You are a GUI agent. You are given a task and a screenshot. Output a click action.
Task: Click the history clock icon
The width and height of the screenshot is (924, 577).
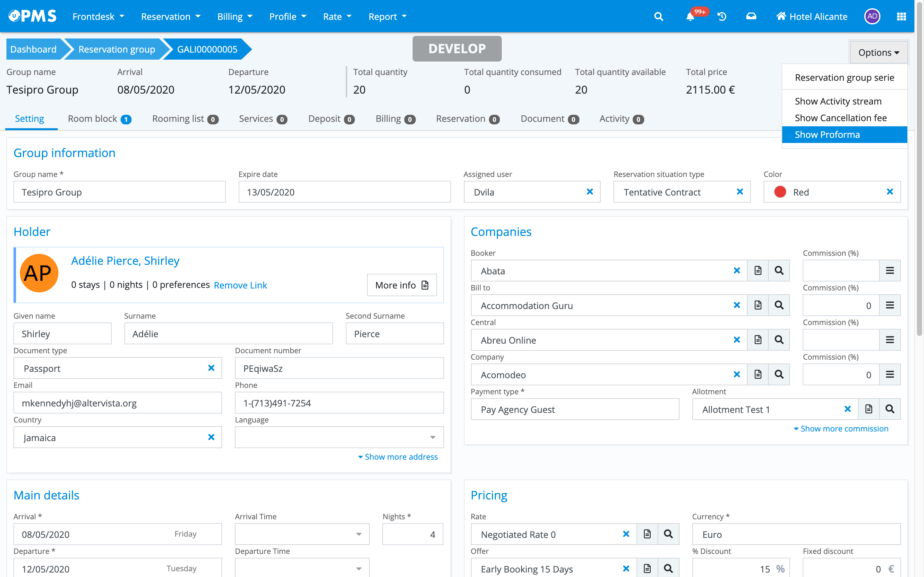point(722,16)
